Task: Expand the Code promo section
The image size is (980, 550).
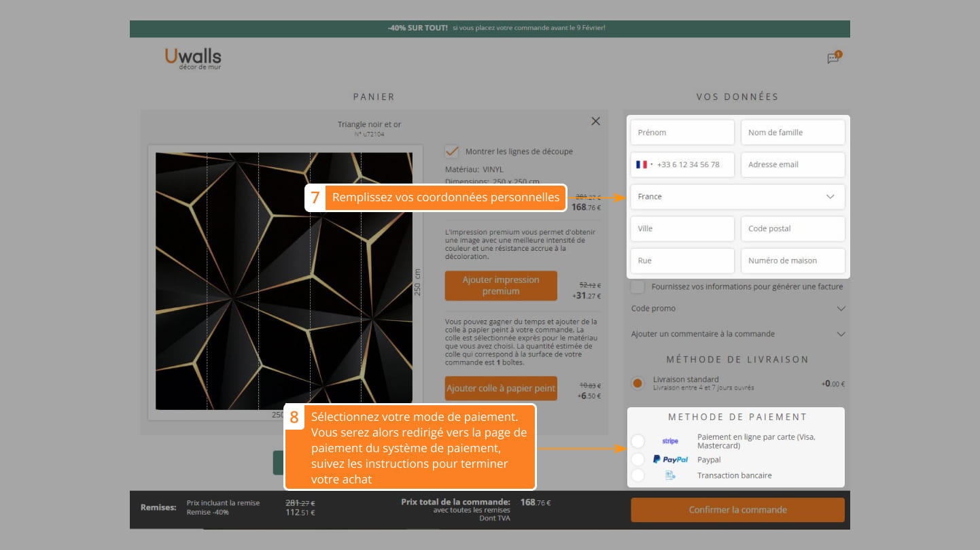Action: pos(737,309)
